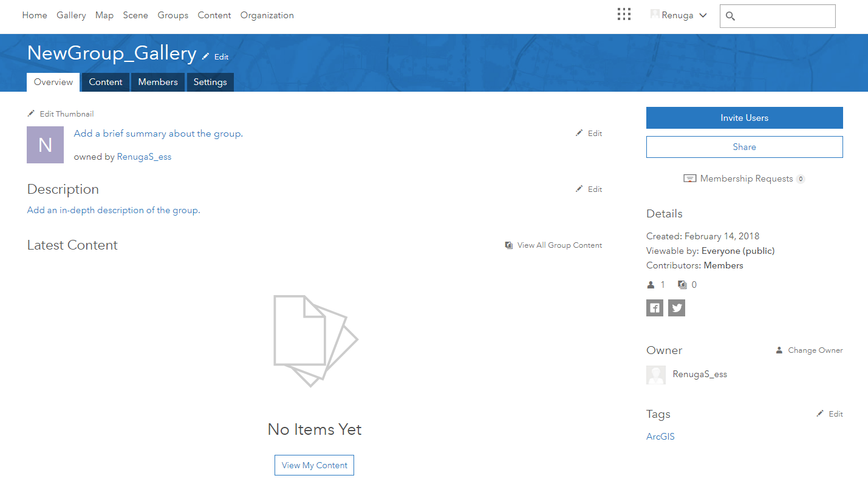
Task: Click the group content count icon
Action: pos(683,284)
